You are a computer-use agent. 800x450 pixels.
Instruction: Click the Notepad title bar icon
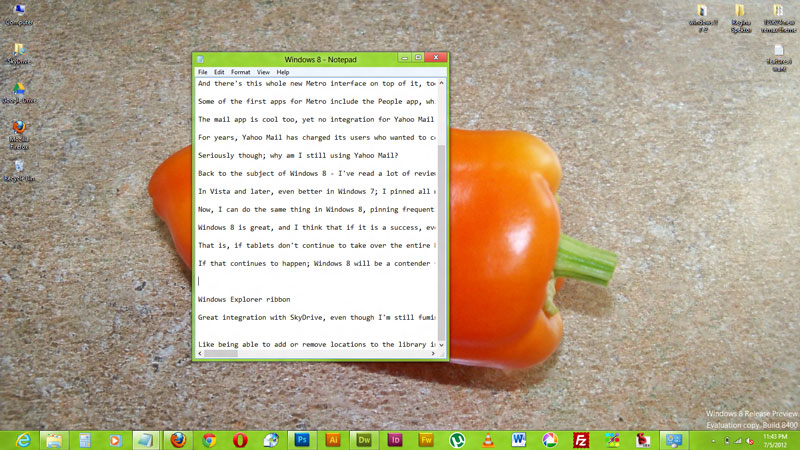click(201, 59)
